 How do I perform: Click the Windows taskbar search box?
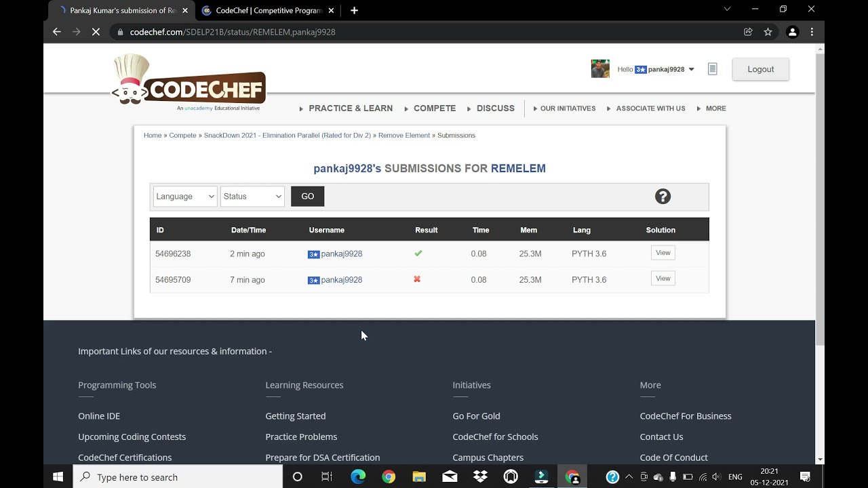click(x=178, y=477)
